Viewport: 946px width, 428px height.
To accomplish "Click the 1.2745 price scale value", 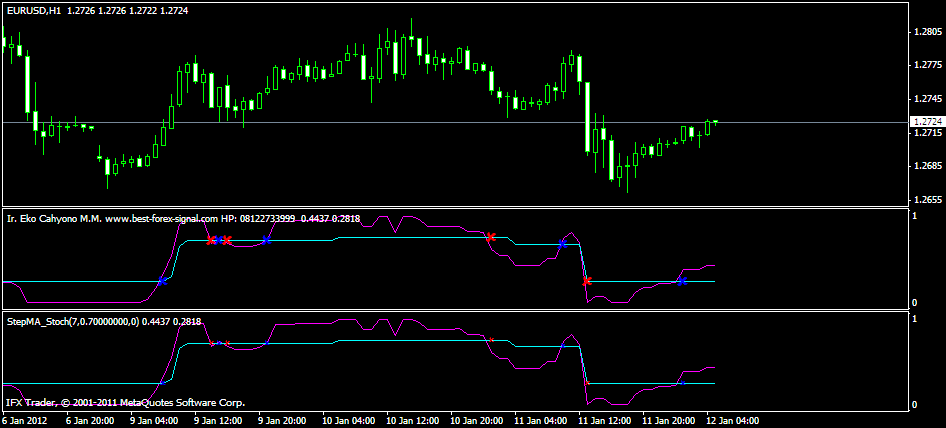I will (927, 98).
